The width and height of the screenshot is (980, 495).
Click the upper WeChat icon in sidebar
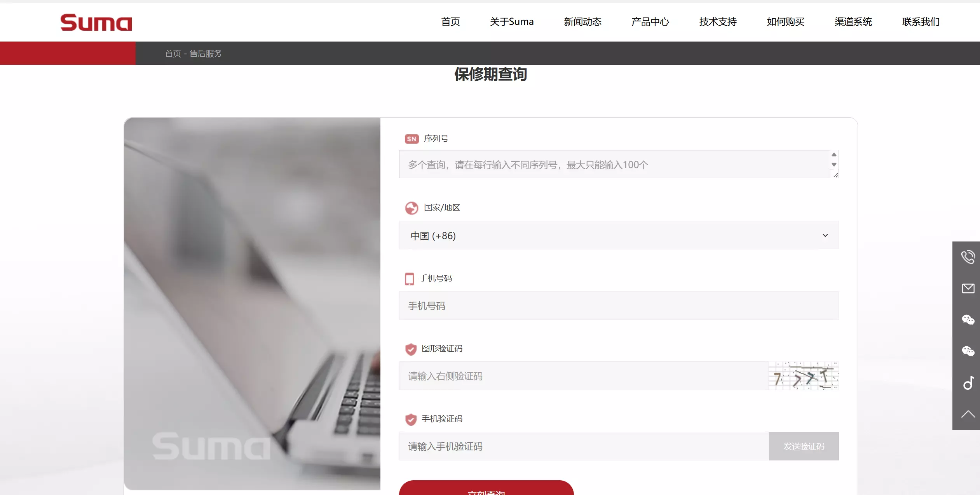point(968,320)
